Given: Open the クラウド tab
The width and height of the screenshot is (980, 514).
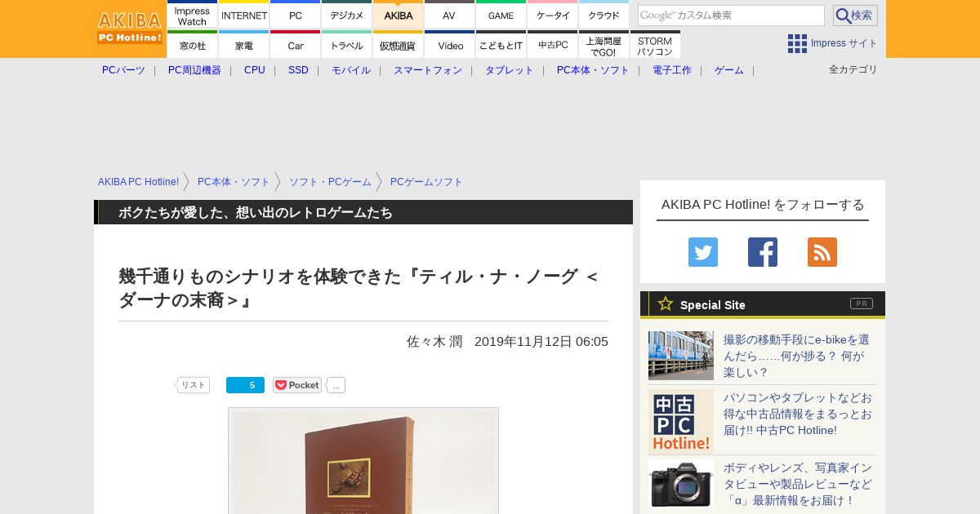Looking at the screenshot, I should coord(604,15).
